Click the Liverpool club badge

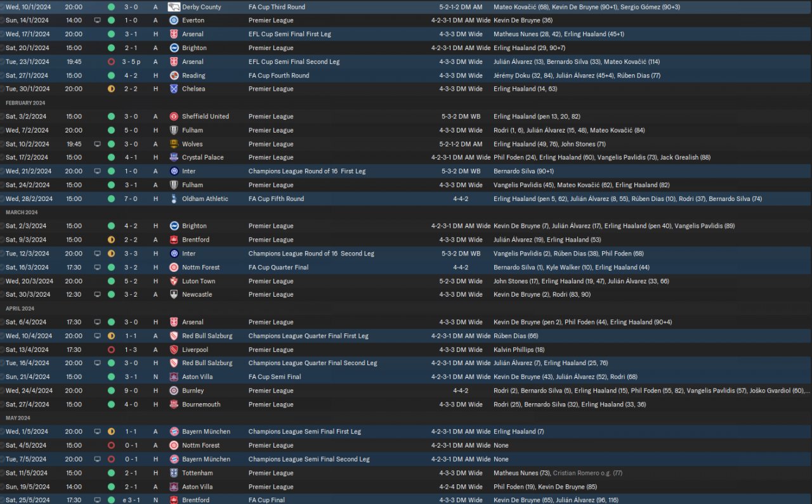tap(174, 349)
